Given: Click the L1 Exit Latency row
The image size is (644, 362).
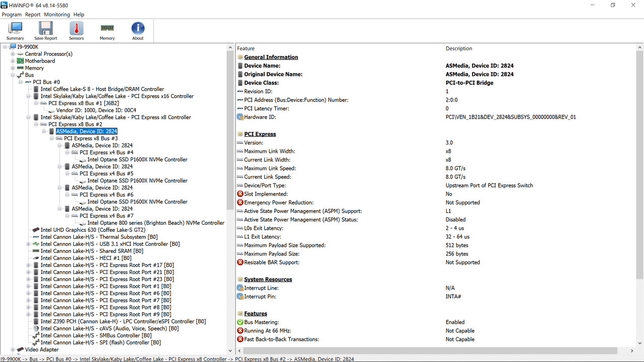Looking at the screenshot, I should point(436,237).
